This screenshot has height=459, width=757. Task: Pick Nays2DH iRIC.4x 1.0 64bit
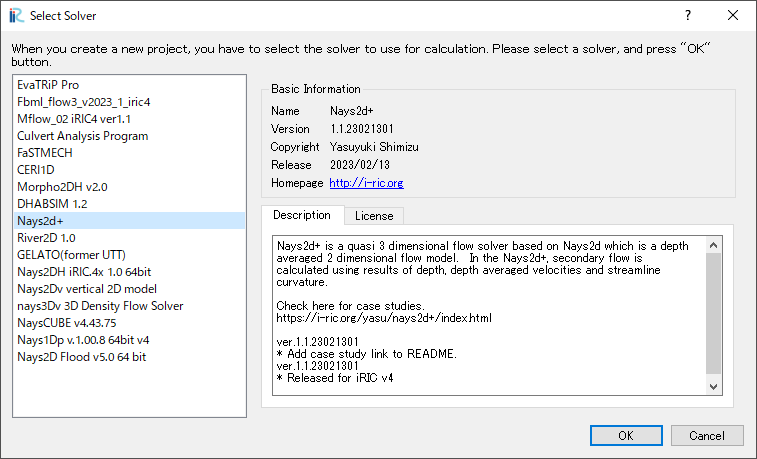point(129,272)
